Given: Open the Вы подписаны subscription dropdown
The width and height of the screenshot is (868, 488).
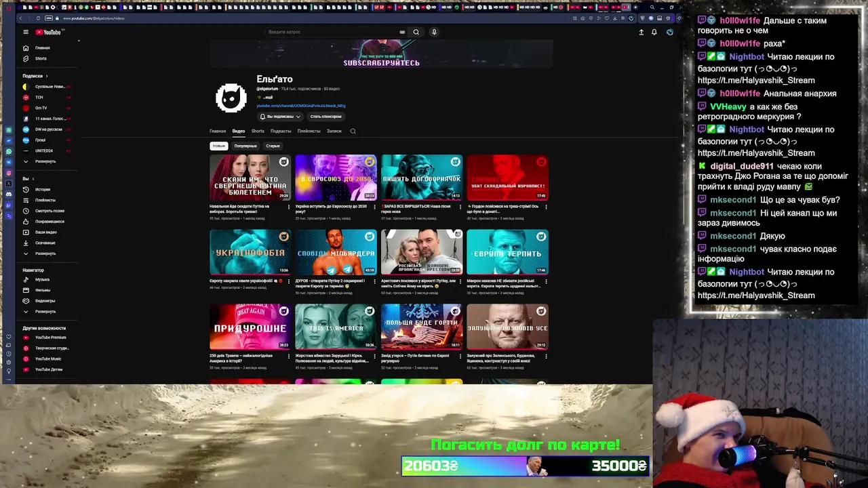Looking at the screenshot, I should click(280, 117).
